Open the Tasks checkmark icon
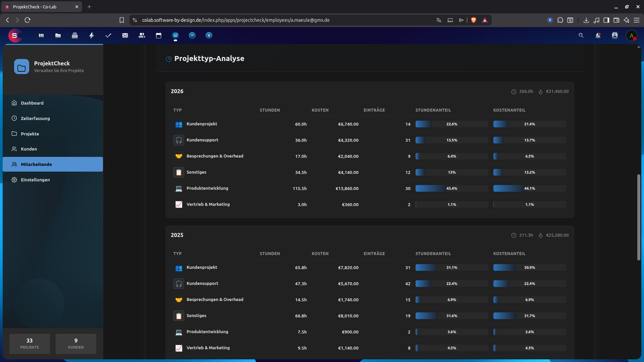 point(108,35)
